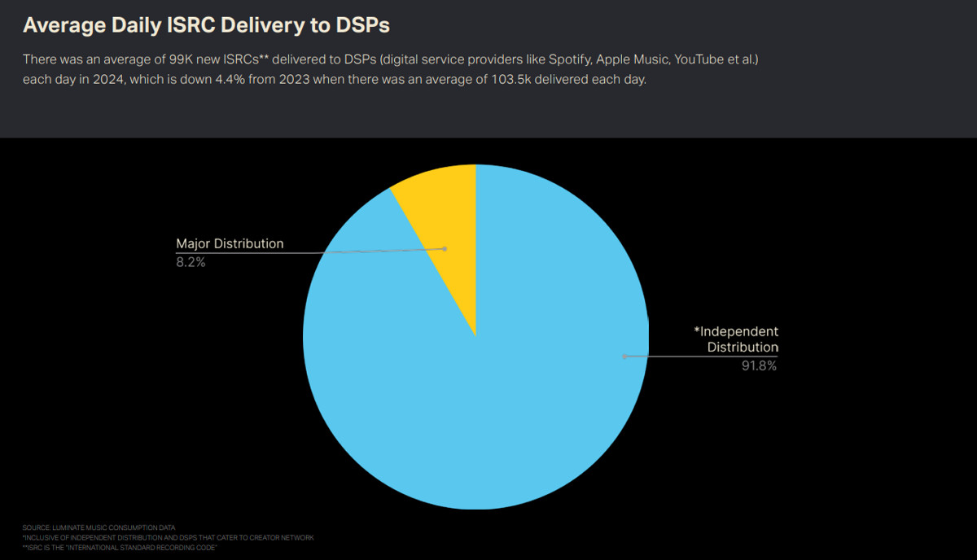Screen dimensions: 977x560
Task: Click the 8.2% percentage value
Action: [x=191, y=262]
